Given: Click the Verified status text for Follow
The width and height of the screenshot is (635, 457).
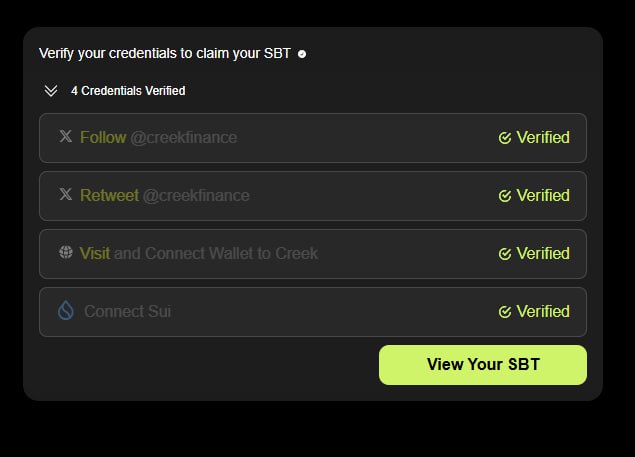Looking at the screenshot, I should tap(543, 137).
